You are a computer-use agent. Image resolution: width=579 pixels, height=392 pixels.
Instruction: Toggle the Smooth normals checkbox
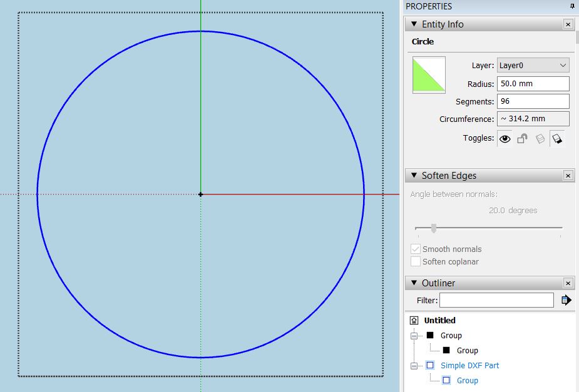[x=416, y=249]
